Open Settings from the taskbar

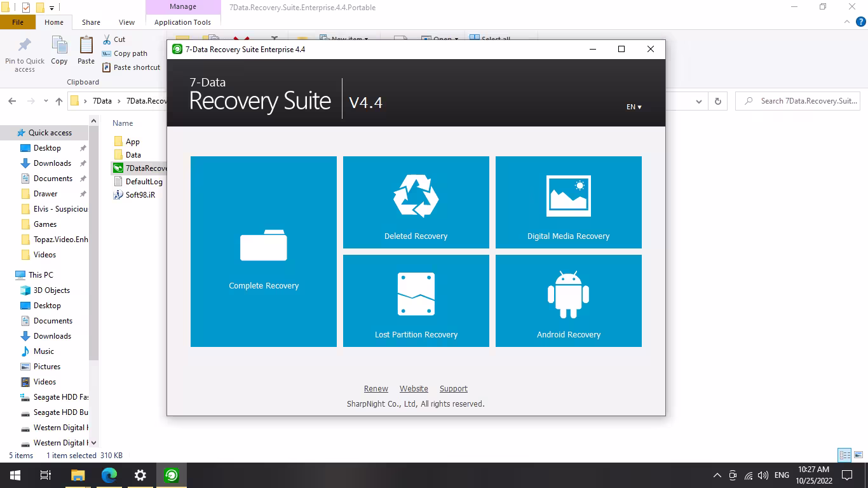[140, 475]
